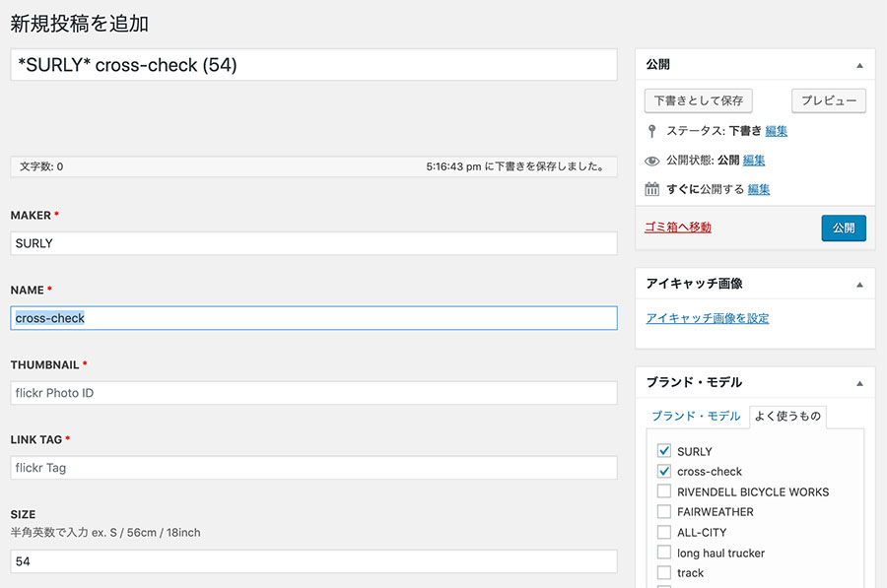
Task: Check the long haul trucker checkbox
Action: click(x=664, y=552)
